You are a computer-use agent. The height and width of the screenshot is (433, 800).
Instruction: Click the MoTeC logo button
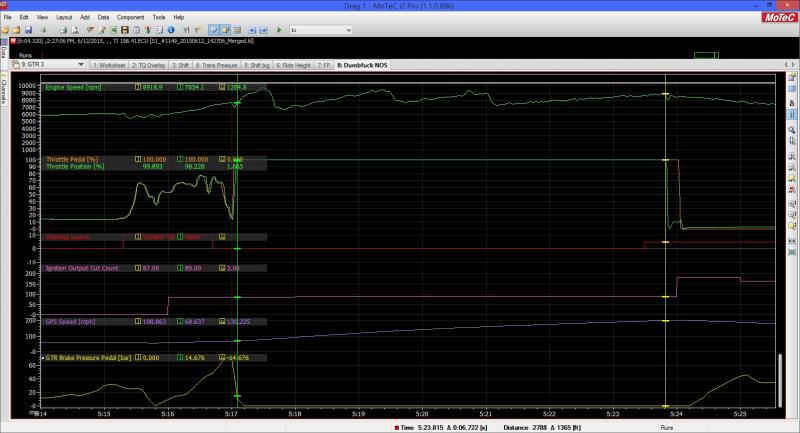click(x=779, y=17)
